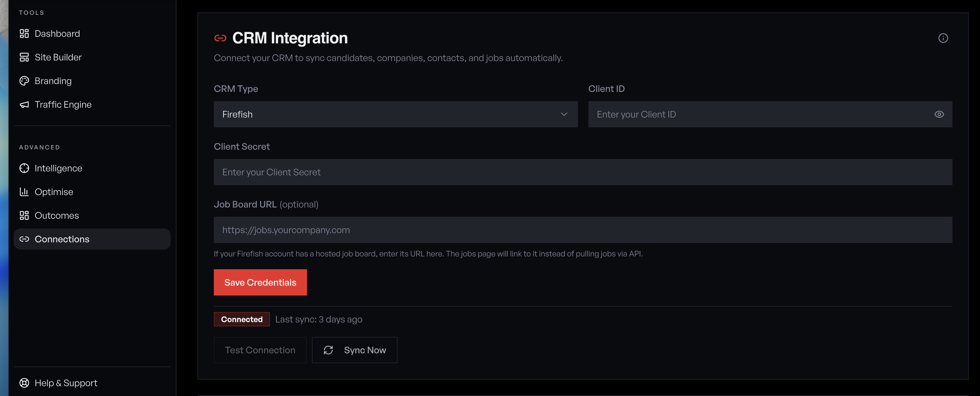
Task: Click the Branding palette icon
Action: (x=24, y=80)
